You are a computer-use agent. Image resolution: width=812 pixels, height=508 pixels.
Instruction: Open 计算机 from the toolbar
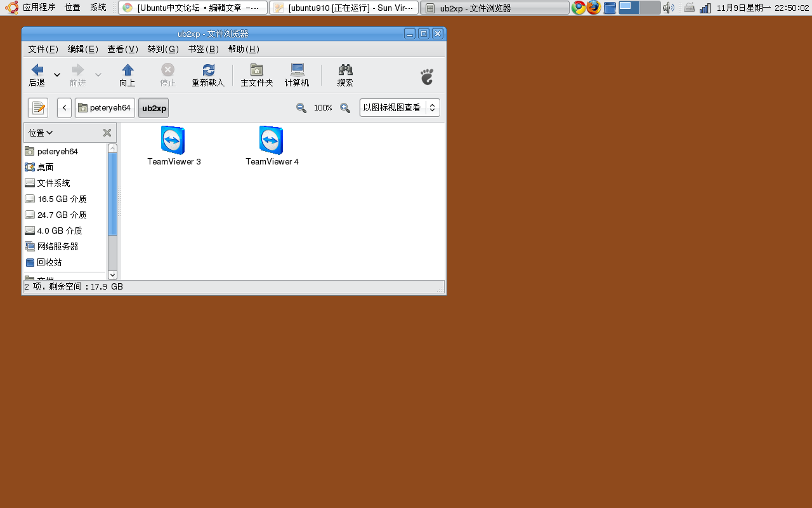[x=297, y=75]
